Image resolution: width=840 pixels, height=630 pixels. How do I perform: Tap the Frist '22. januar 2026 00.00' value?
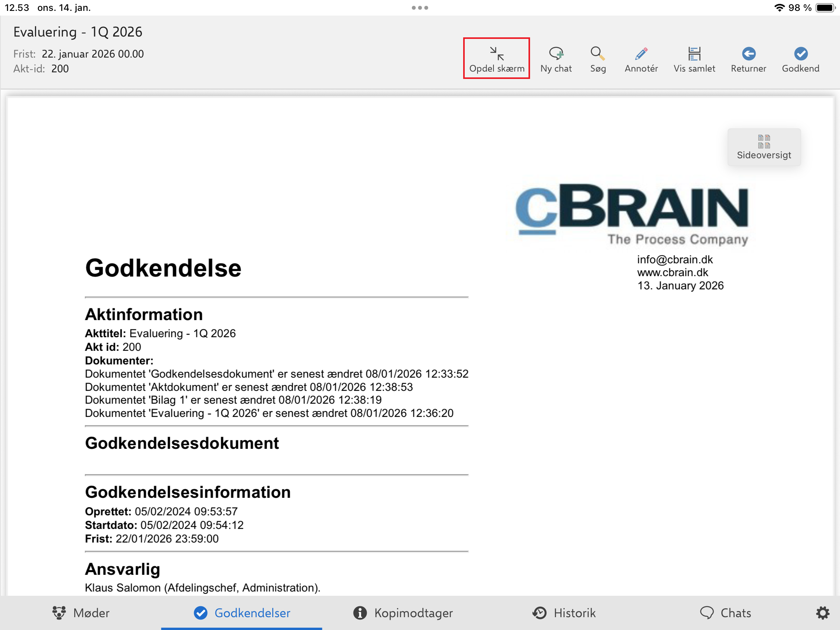(93, 54)
